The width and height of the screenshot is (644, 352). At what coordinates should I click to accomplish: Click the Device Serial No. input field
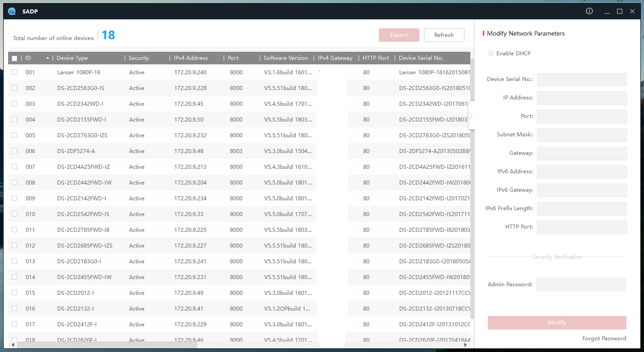(582, 80)
